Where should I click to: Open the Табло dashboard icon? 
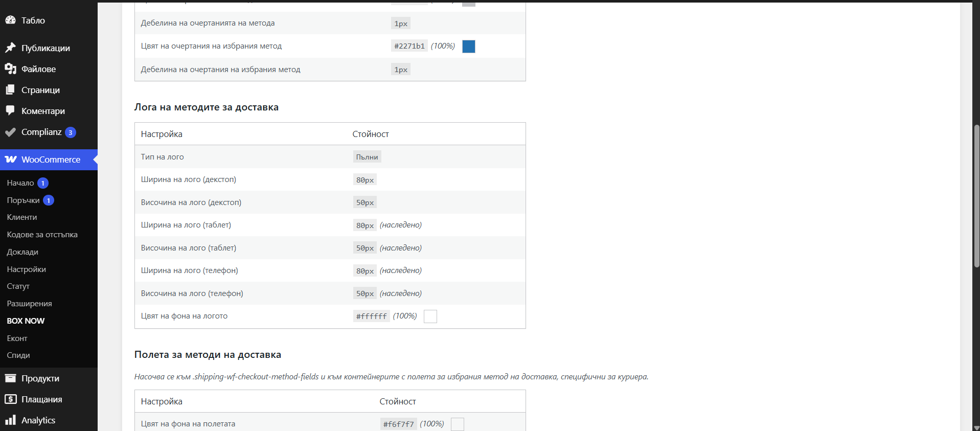pyautogui.click(x=11, y=20)
